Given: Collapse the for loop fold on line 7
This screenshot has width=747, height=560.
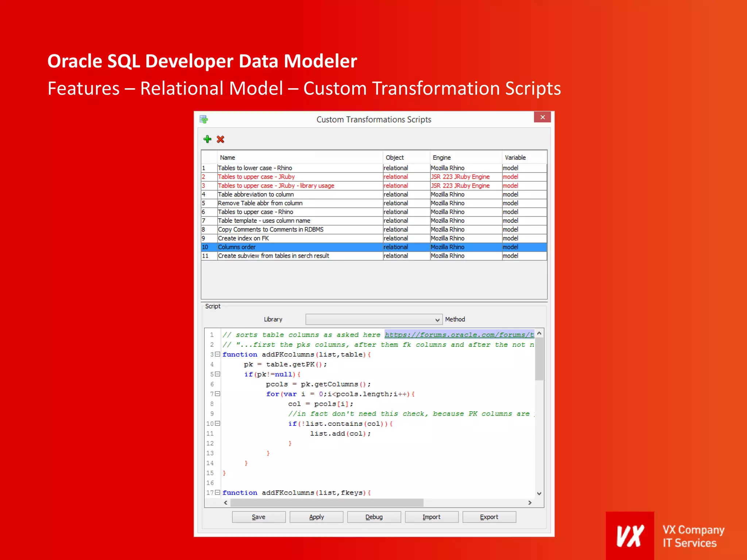Looking at the screenshot, I should tap(218, 393).
